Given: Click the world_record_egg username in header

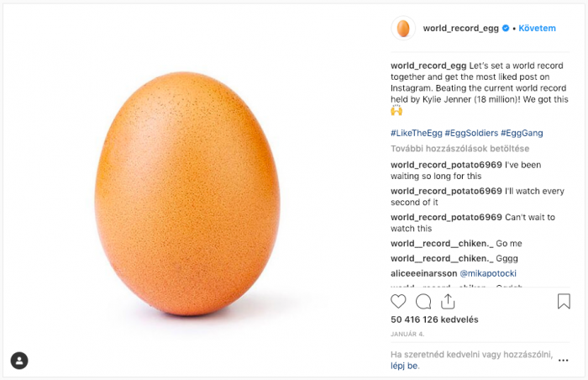Looking at the screenshot, I should pyautogui.click(x=460, y=28).
